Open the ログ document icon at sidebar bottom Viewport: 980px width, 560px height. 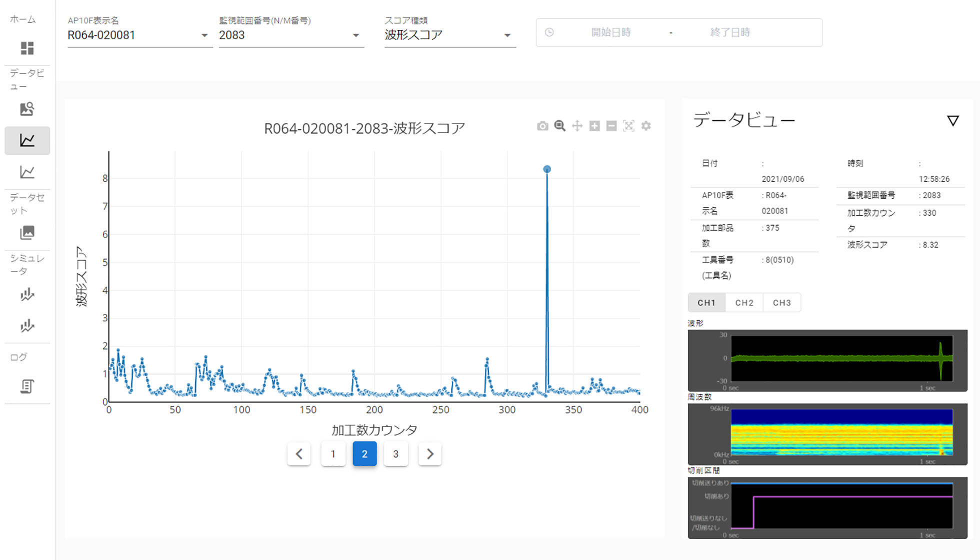pyautogui.click(x=27, y=386)
